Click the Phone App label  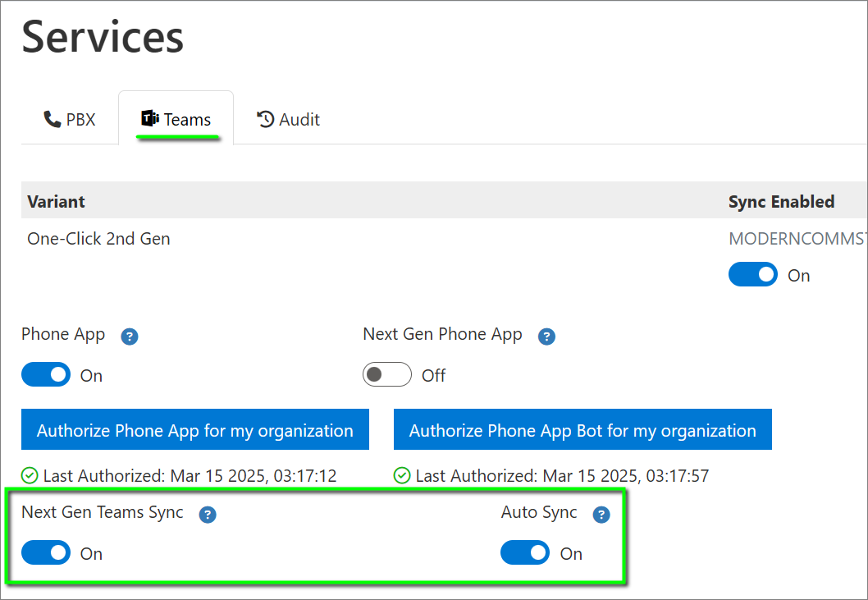click(x=63, y=335)
